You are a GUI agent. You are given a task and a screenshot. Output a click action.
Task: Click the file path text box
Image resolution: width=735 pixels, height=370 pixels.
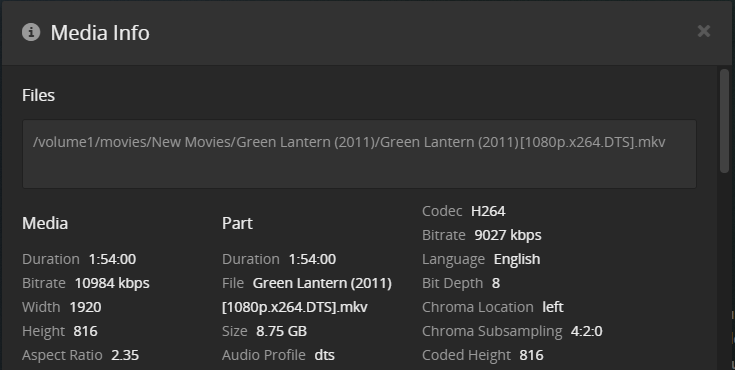(x=360, y=154)
